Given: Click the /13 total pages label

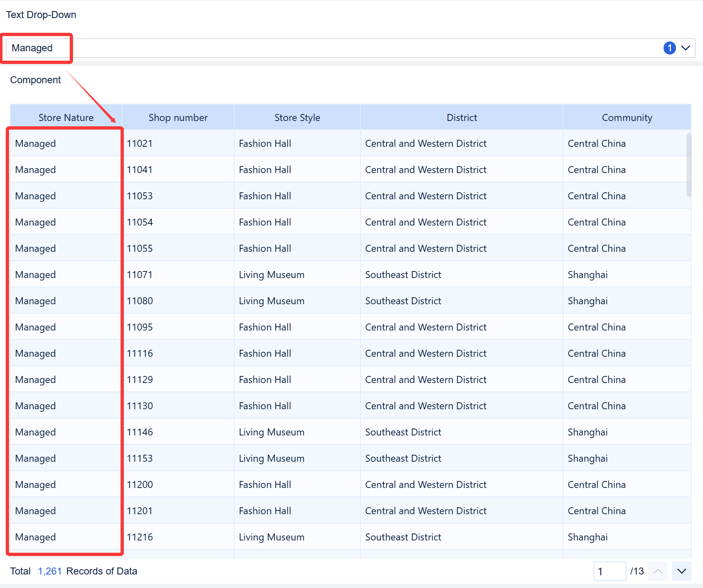Looking at the screenshot, I should tap(637, 571).
